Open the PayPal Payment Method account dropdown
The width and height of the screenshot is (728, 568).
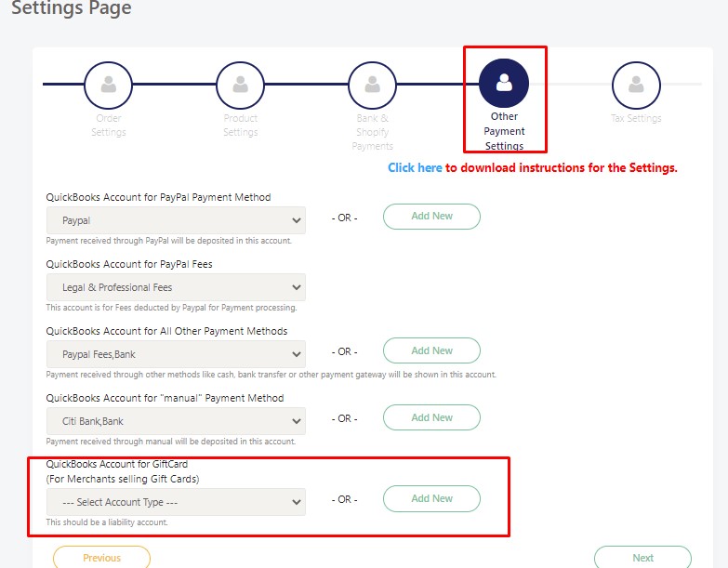pyautogui.click(x=176, y=220)
